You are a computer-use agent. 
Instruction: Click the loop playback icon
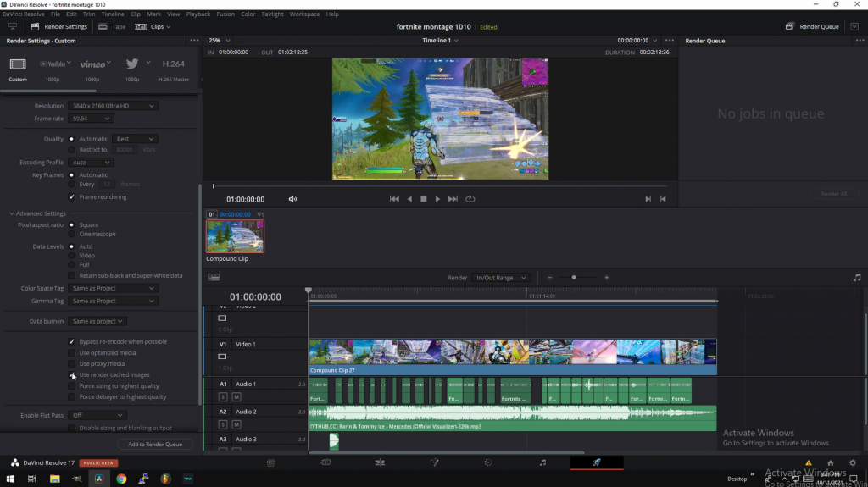coord(470,199)
